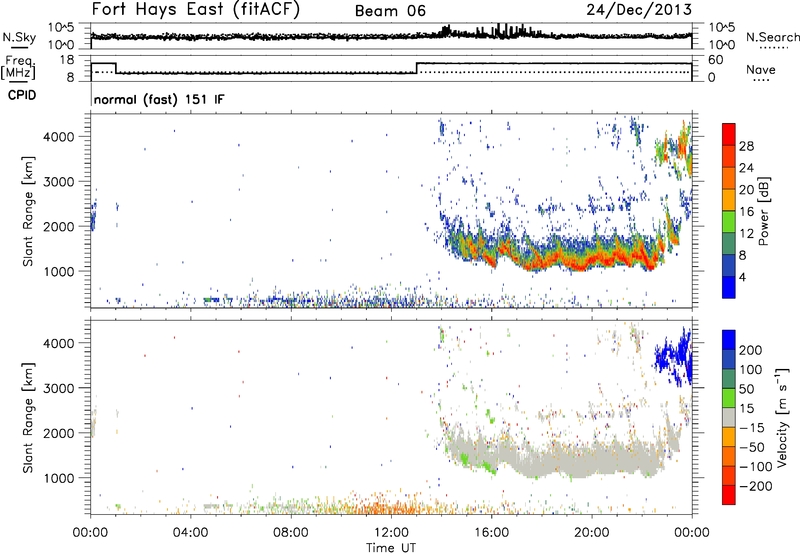Click the date '24/Dec/2013'
Viewport: 800px width, 554px height.
click(639, 10)
